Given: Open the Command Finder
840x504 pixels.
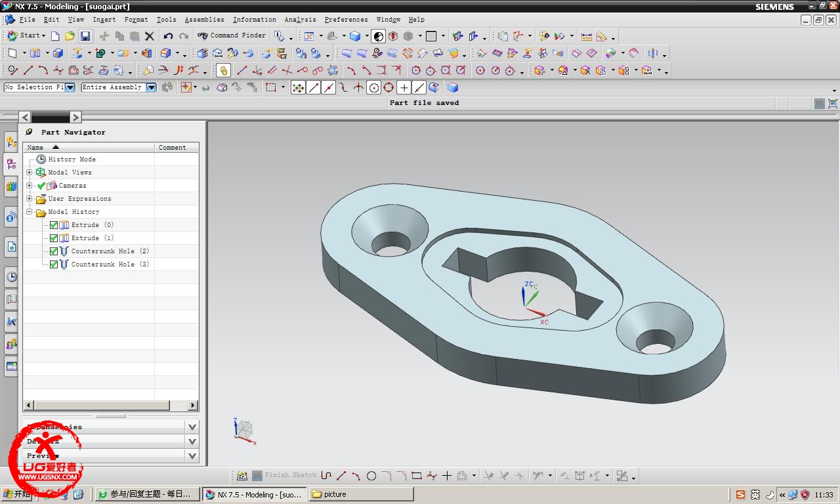Looking at the screenshot, I should [x=232, y=36].
